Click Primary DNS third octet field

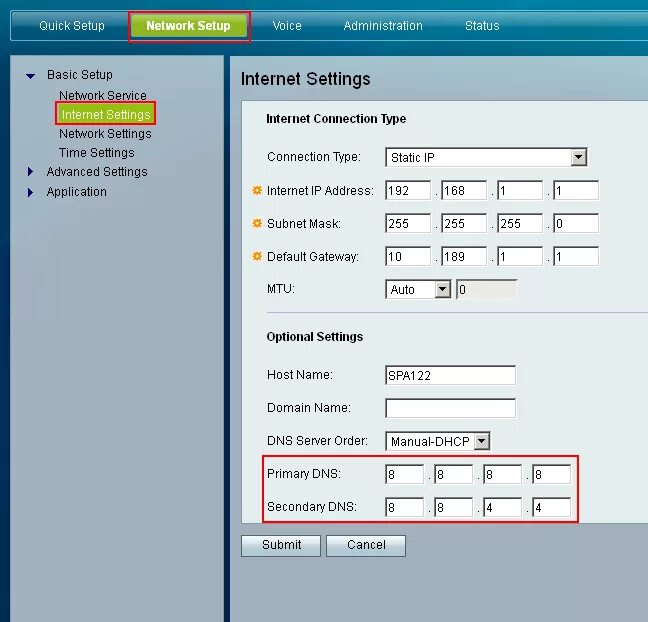pos(502,474)
